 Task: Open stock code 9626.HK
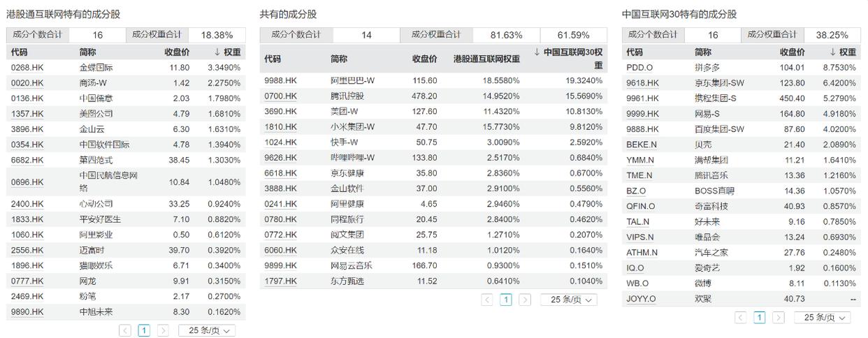pos(280,158)
